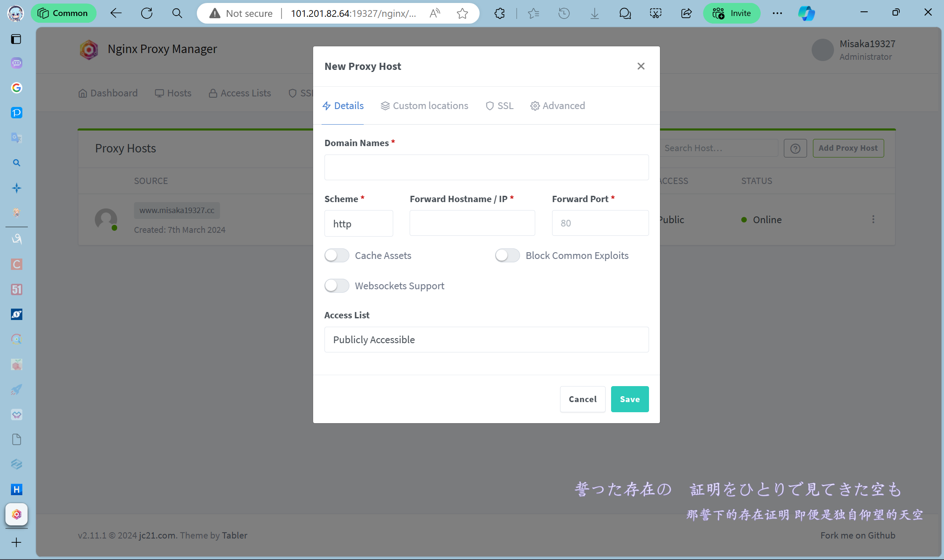
Task: Open favorites list icon
Action: pyautogui.click(x=534, y=13)
